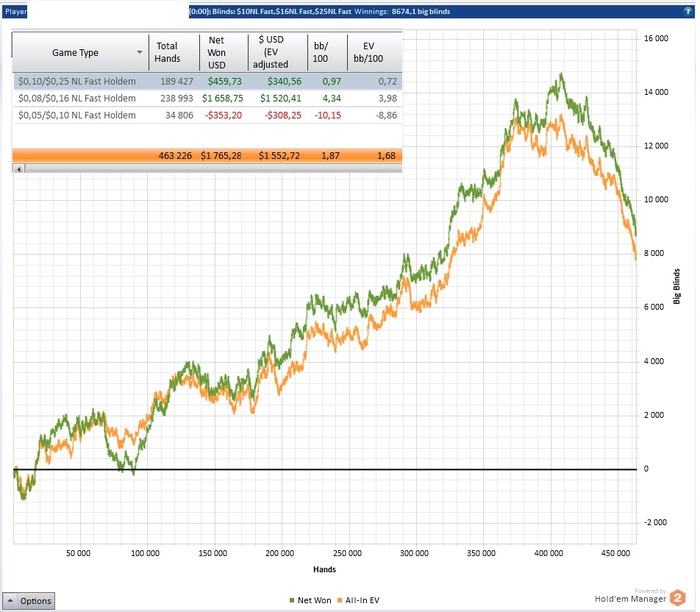This screenshot has height=612, width=700.
Task: Click the 1,68 total EV bb/100 cell
Action: (x=386, y=156)
